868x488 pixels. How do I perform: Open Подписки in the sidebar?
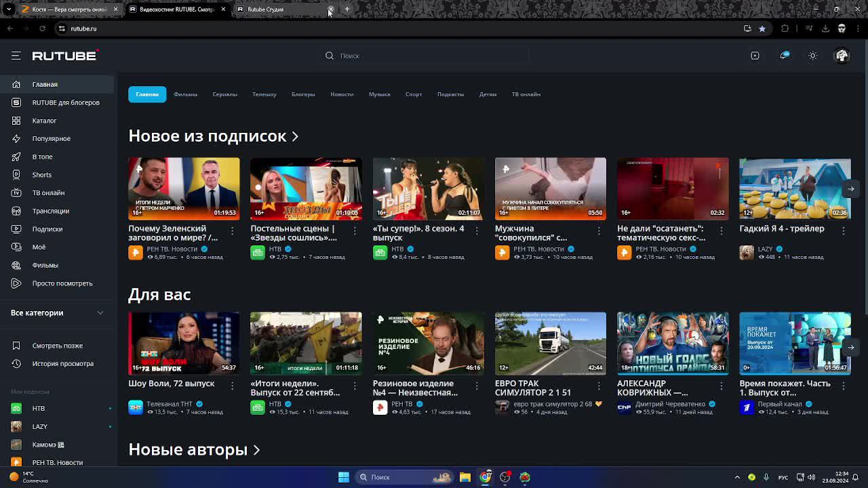click(57, 229)
